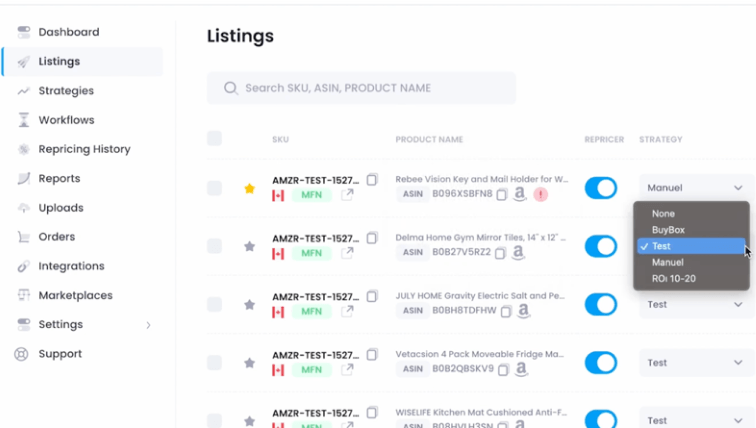Choose BuyBox from the strategy options list
The image size is (756, 428).
pyautogui.click(x=668, y=230)
